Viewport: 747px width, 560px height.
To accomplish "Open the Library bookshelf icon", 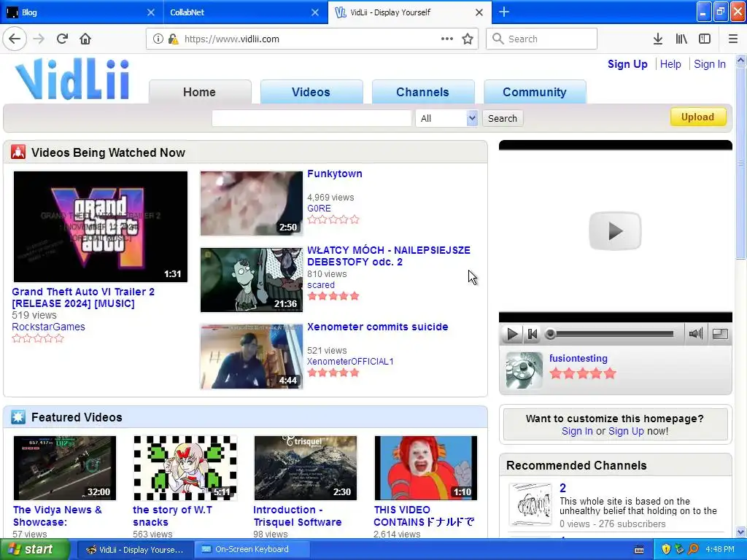I will click(x=681, y=39).
